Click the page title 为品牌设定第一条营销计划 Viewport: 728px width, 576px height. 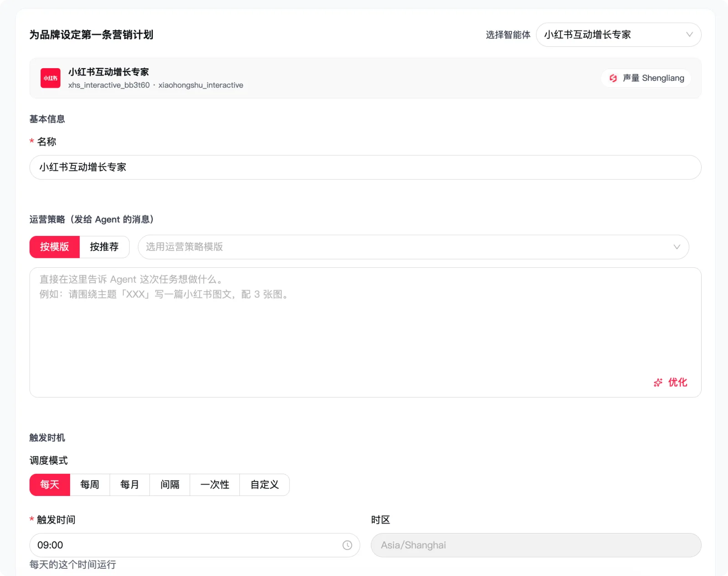coord(91,35)
